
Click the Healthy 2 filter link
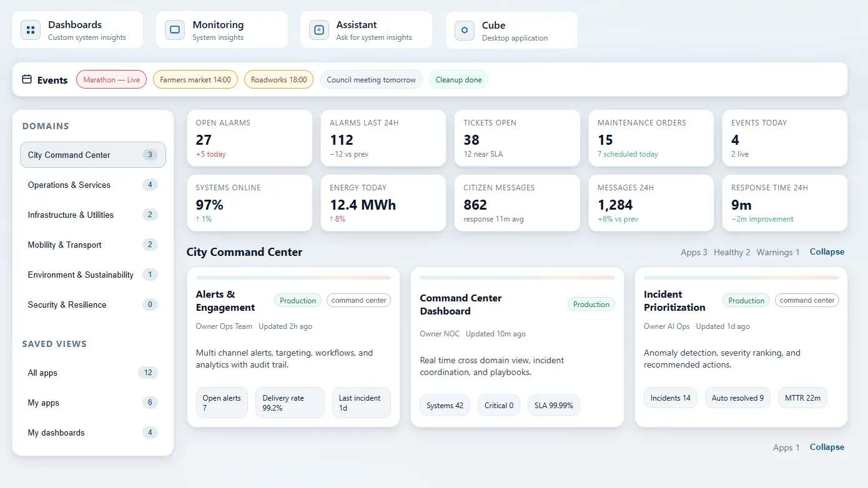732,252
